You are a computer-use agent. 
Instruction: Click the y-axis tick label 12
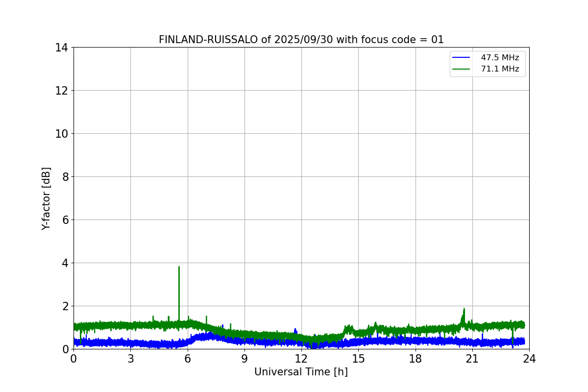(62, 91)
